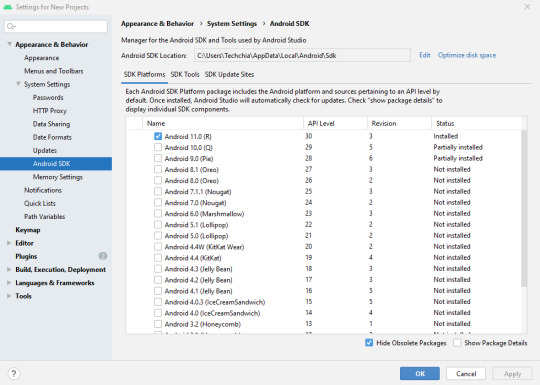Click the OK button
Image resolution: width=540 pixels, height=385 pixels.
(x=420, y=374)
